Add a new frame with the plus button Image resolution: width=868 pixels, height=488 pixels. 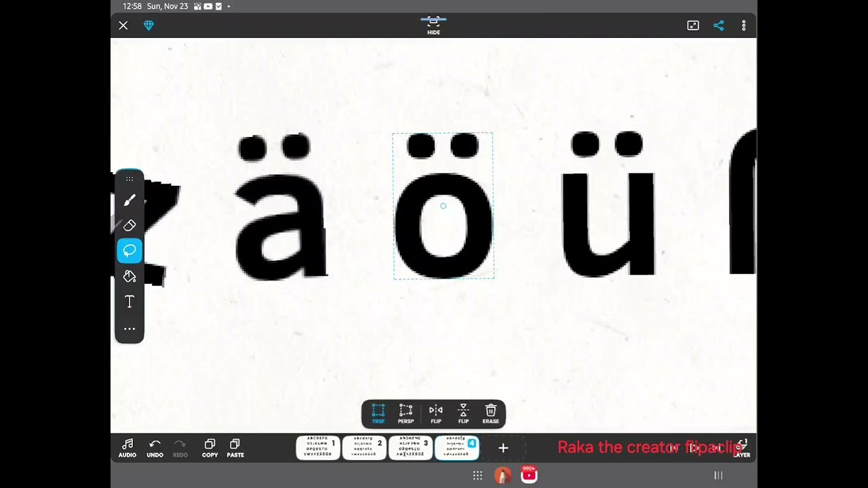(503, 448)
